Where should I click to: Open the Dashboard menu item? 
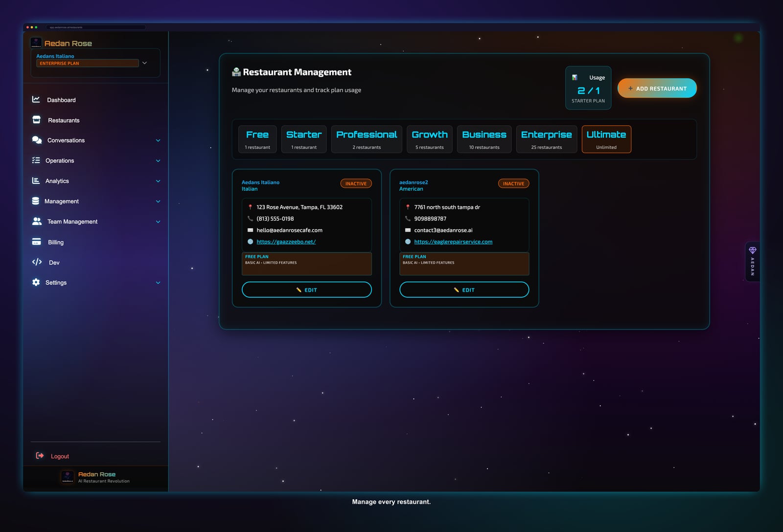61,100
